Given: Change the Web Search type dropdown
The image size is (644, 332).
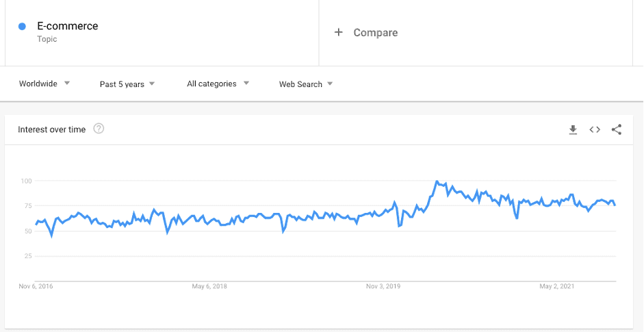Looking at the screenshot, I should click(x=306, y=84).
